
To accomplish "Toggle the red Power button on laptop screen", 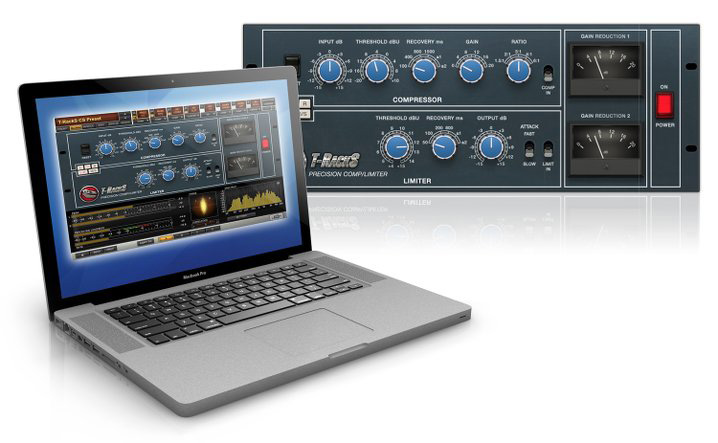I will point(265,143).
